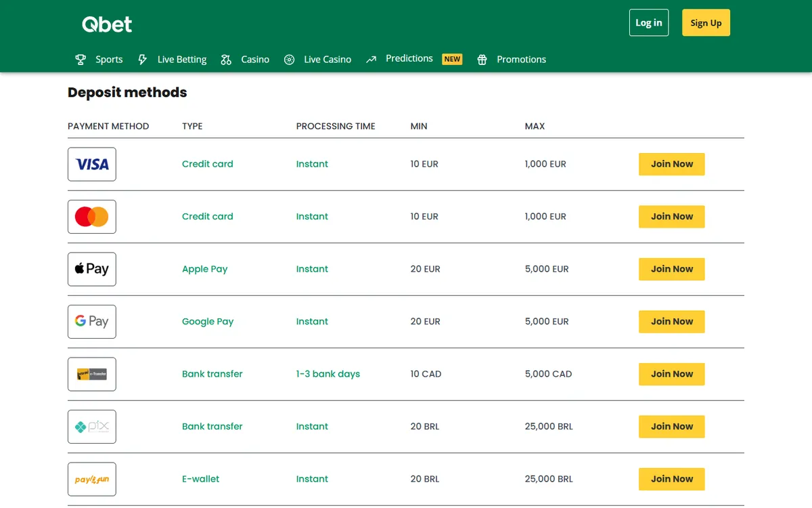Click the Sports trophy icon
This screenshot has height=508, width=812.
pyautogui.click(x=81, y=60)
